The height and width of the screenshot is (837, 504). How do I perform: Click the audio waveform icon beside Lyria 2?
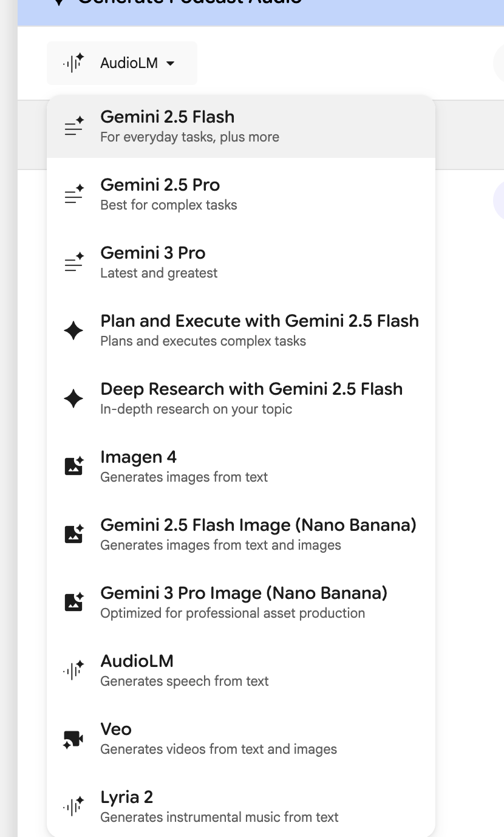pos(73,807)
